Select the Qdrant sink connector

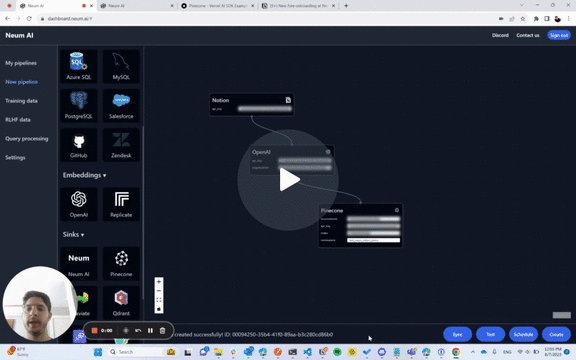point(121,303)
